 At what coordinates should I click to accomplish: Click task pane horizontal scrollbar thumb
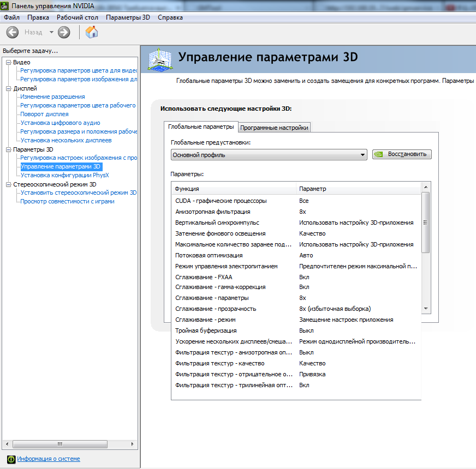(60, 444)
